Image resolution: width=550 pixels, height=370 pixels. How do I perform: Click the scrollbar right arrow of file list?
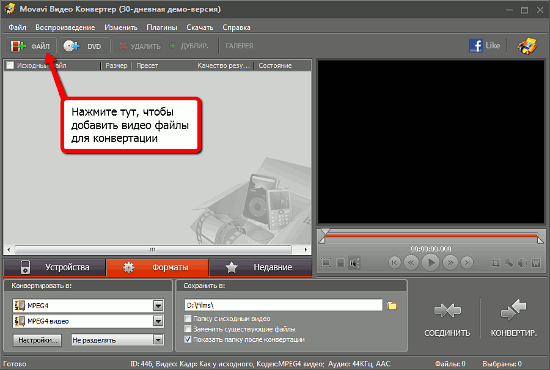click(306, 250)
